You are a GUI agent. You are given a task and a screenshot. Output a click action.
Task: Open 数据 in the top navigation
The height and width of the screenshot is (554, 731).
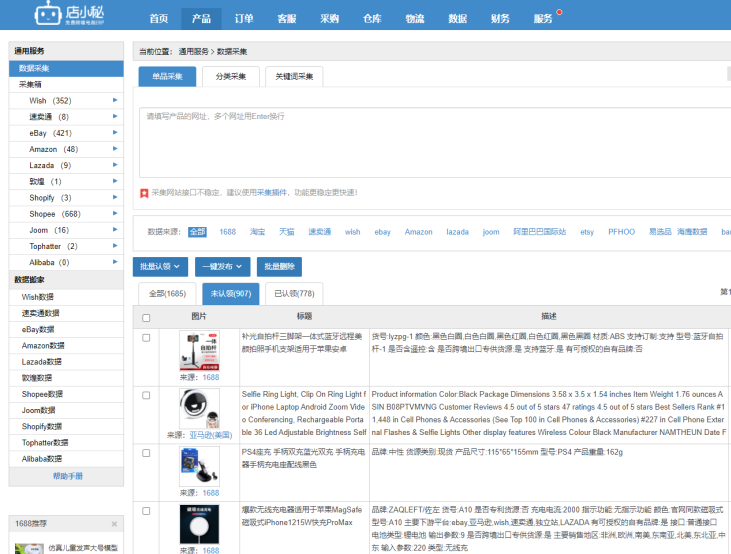coord(457,19)
